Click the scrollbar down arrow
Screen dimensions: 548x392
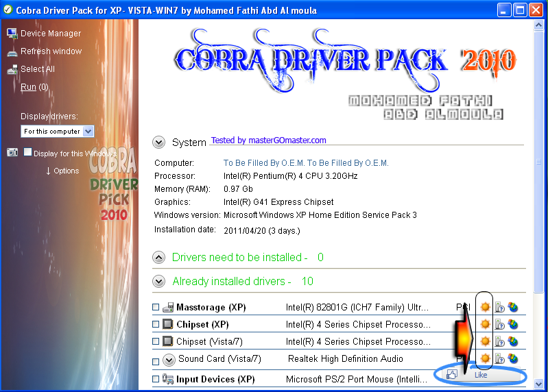click(x=538, y=384)
